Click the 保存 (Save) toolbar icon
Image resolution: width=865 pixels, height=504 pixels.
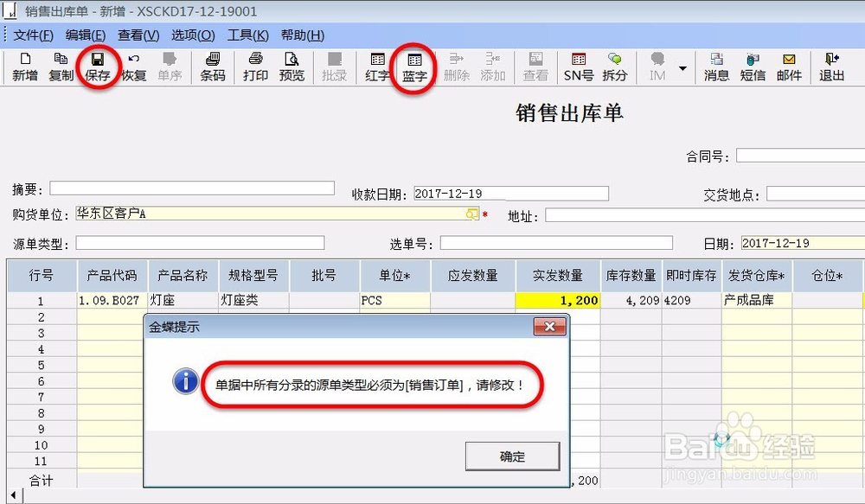[x=97, y=67]
